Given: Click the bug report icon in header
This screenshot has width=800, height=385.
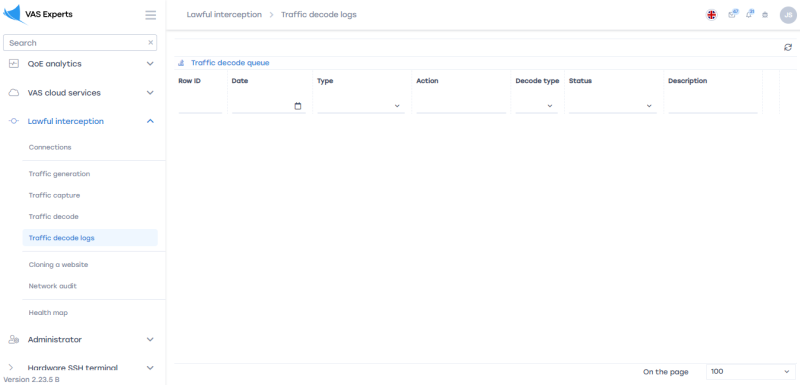Looking at the screenshot, I should point(765,15).
